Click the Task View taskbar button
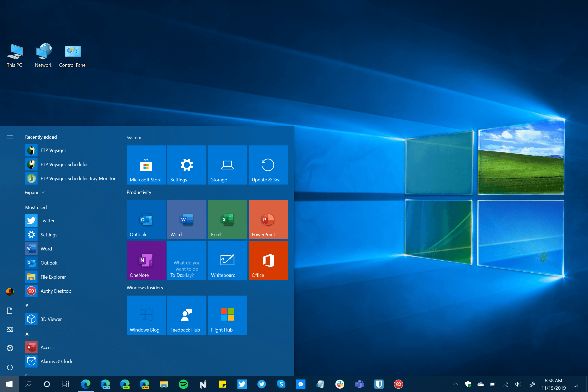 click(x=66, y=384)
